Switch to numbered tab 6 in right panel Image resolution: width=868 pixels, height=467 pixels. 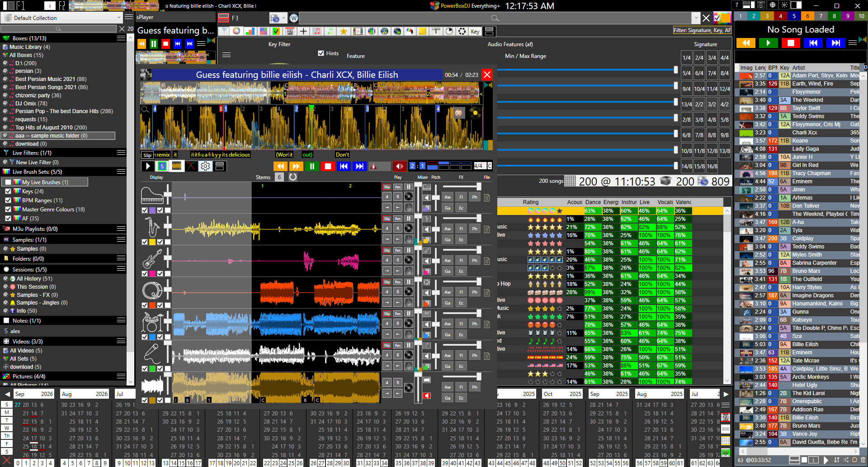807,16
